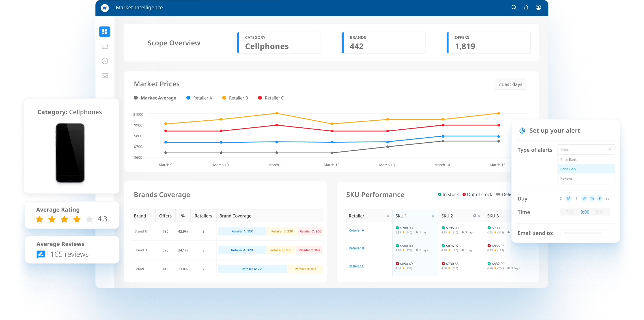Open the search icon in header
The width and height of the screenshot is (644, 320).
point(514,8)
